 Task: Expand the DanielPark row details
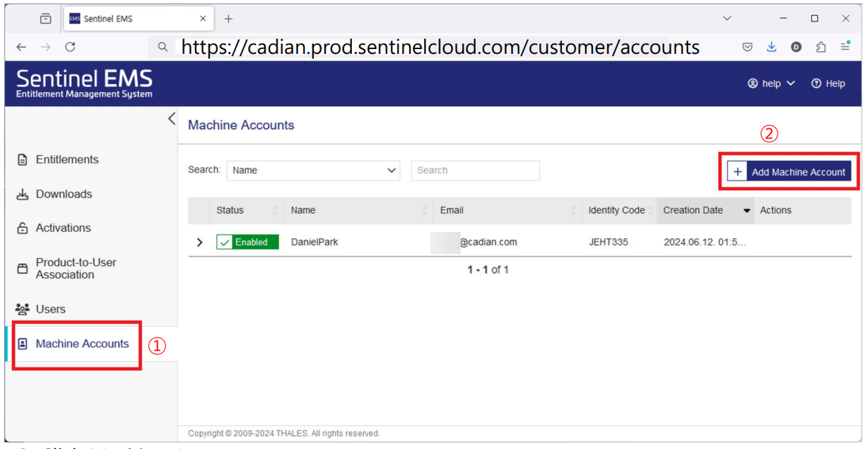coord(200,242)
